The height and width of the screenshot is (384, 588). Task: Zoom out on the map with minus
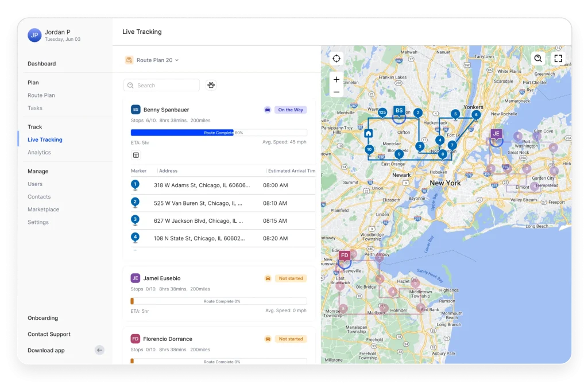pyautogui.click(x=336, y=92)
